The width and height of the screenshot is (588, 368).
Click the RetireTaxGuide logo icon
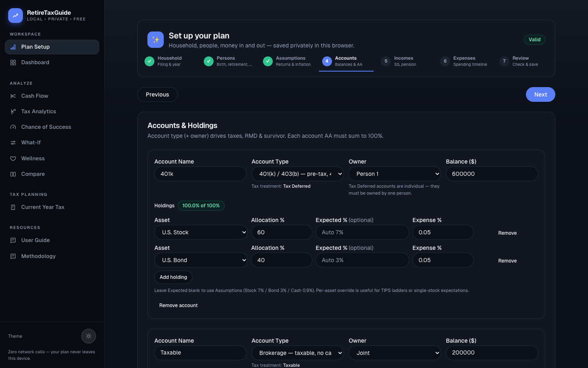16,16
